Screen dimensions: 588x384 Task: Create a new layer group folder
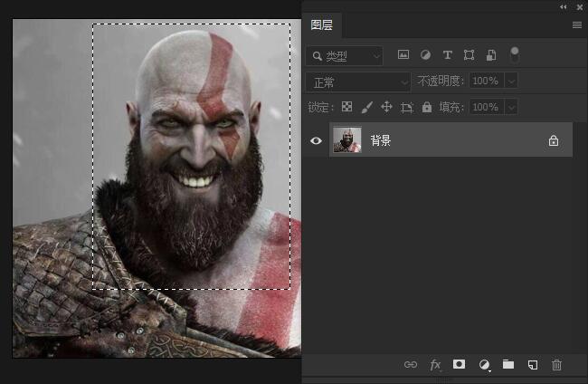[x=508, y=364]
